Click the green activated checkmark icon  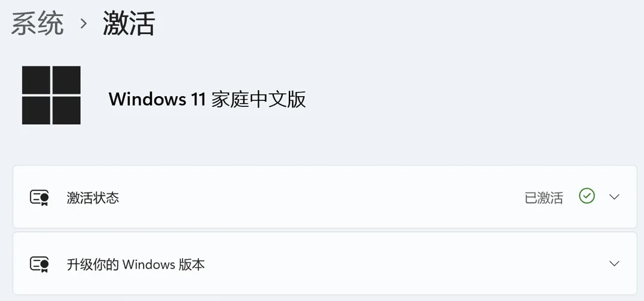pos(587,196)
